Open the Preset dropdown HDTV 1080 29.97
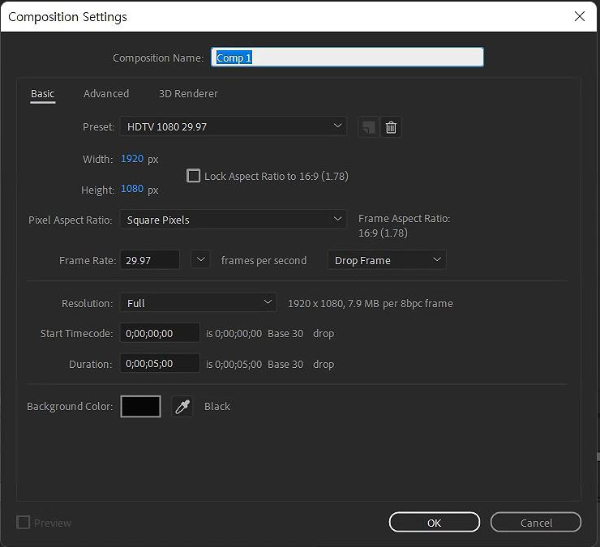 pyautogui.click(x=233, y=127)
